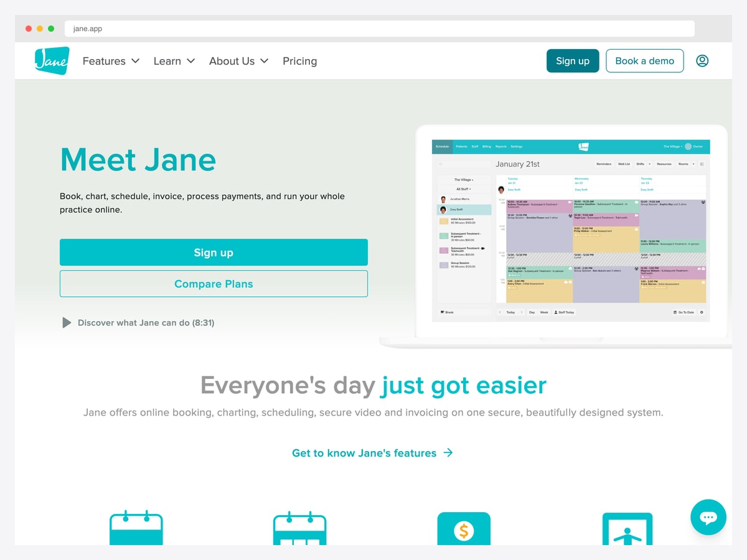Screen dimensions: 747x560
Task: Click the gear icon in the laptop preview
Action: coord(702,312)
